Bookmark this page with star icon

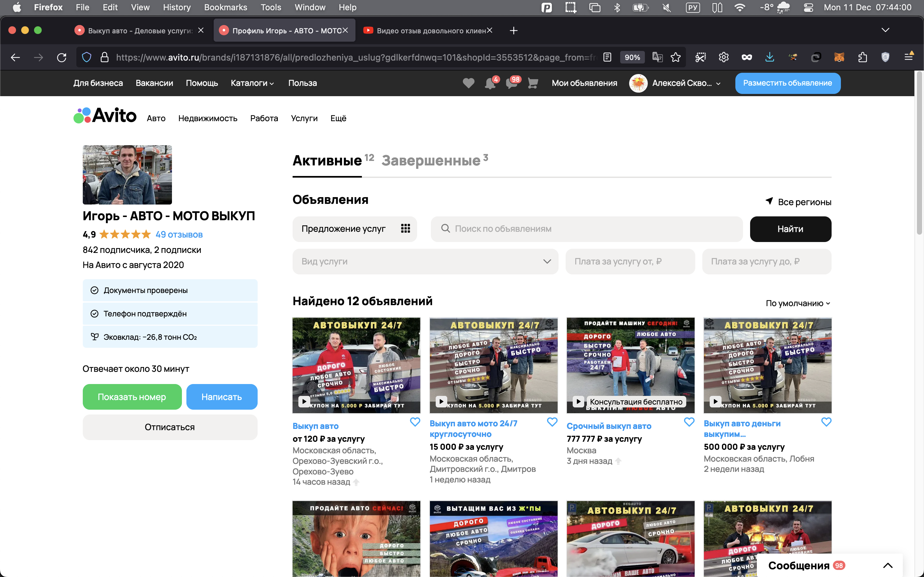click(x=675, y=58)
